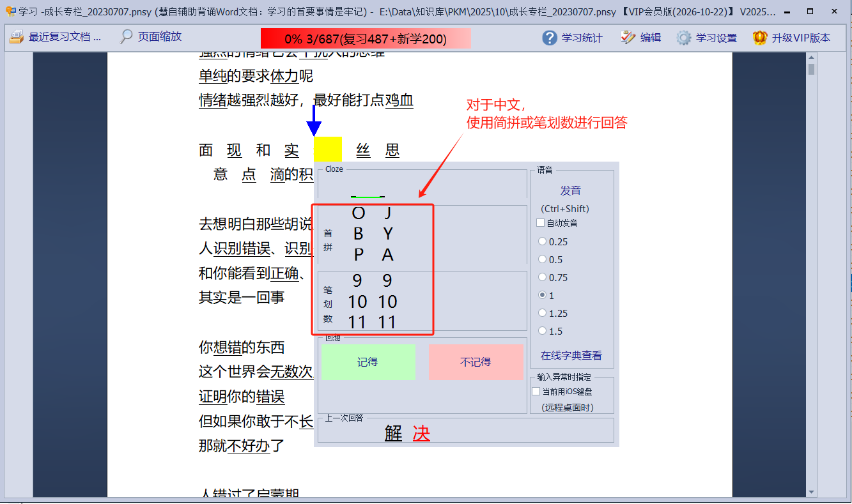Screen dimensions: 852x504
Task: Check the current iOS keyboard option
Action: (x=536, y=392)
